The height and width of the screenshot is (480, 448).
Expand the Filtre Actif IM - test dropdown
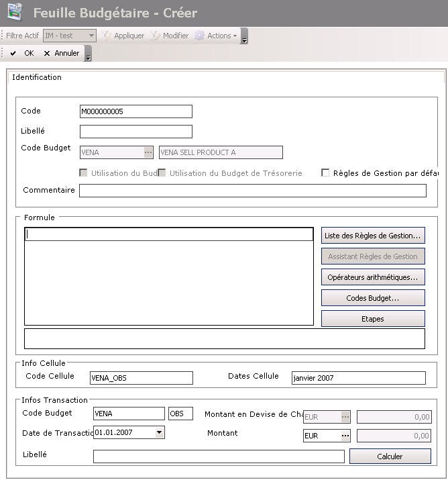point(91,36)
